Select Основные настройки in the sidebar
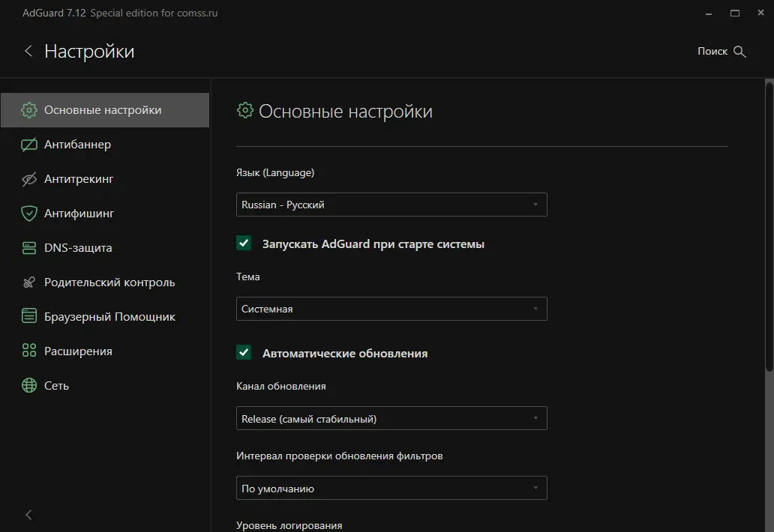Viewport: 774px width, 532px height. [103, 110]
